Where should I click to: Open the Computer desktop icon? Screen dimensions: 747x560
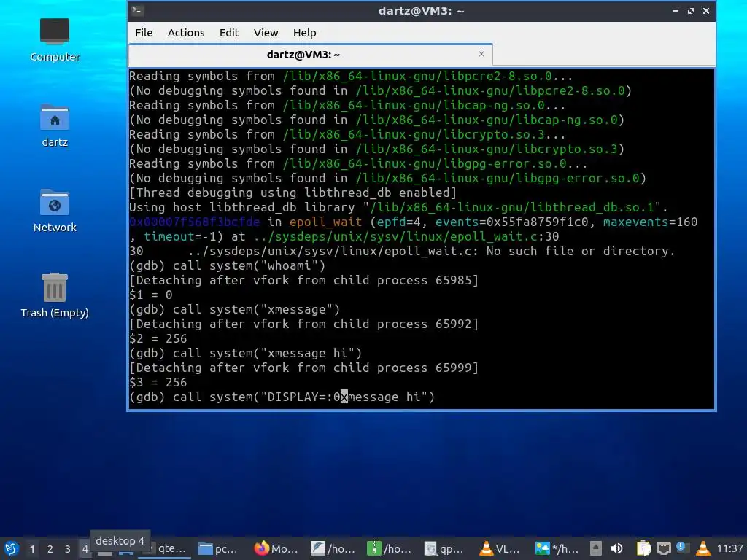pyautogui.click(x=55, y=40)
